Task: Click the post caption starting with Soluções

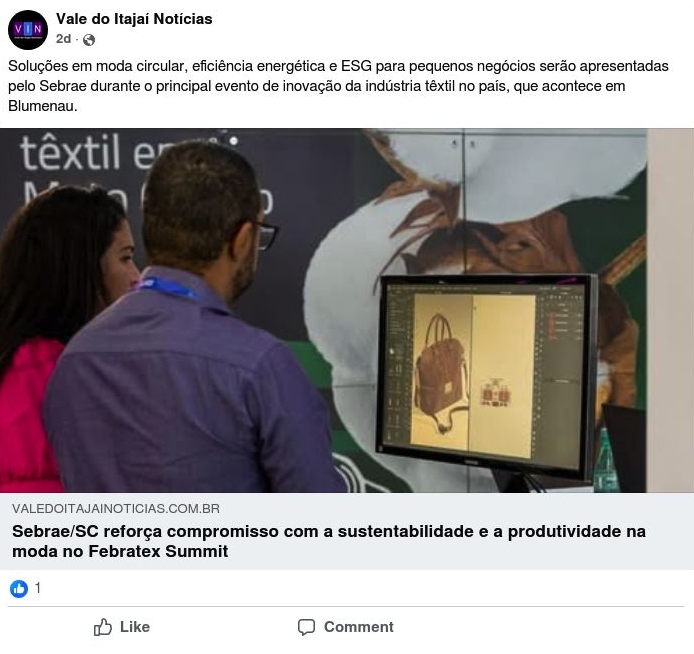Action: pyautogui.click(x=339, y=86)
